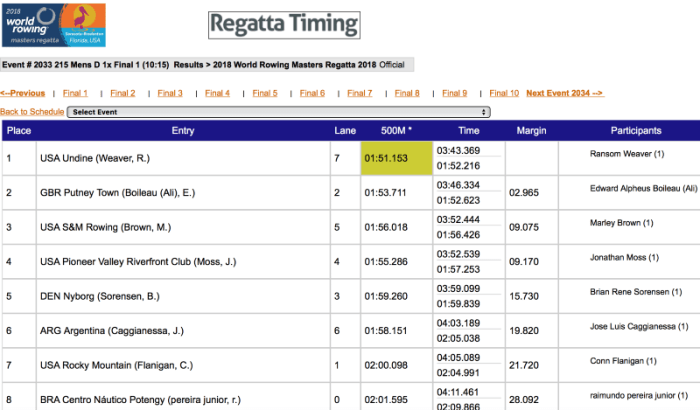Go to the Previous event link
The width and height of the screenshot is (700, 410).
pyautogui.click(x=22, y=93)
